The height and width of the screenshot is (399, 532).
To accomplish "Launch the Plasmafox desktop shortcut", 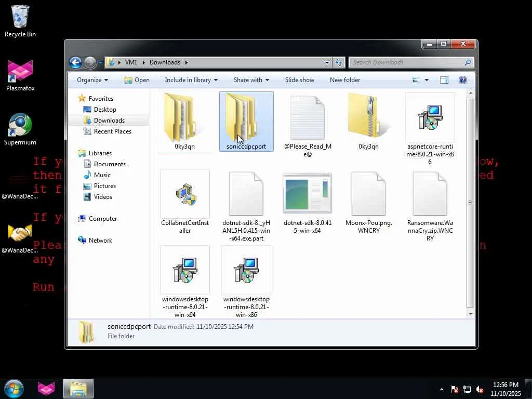I will tap(20, 75).
